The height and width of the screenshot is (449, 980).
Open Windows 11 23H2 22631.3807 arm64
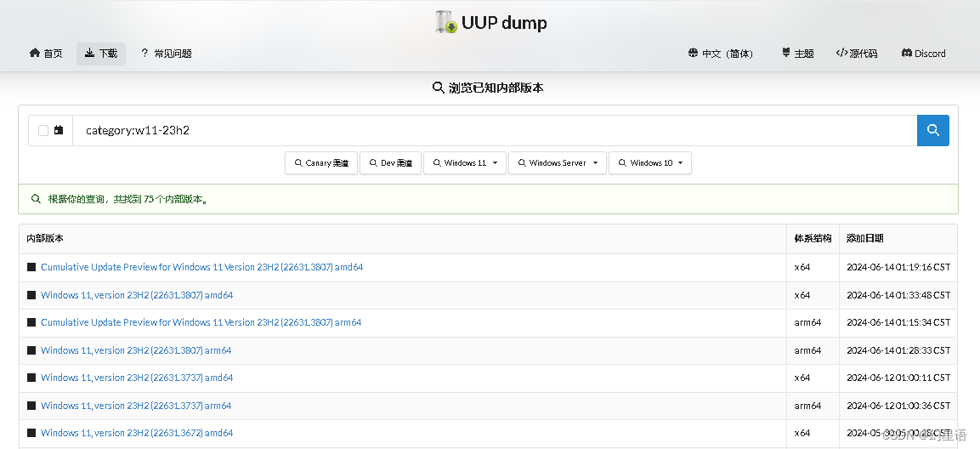click(x=136, y=350)
